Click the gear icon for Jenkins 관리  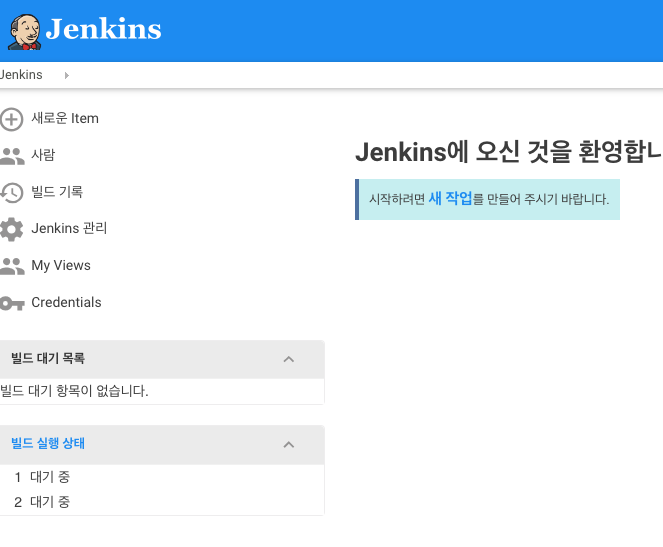(x=12, y=230)
